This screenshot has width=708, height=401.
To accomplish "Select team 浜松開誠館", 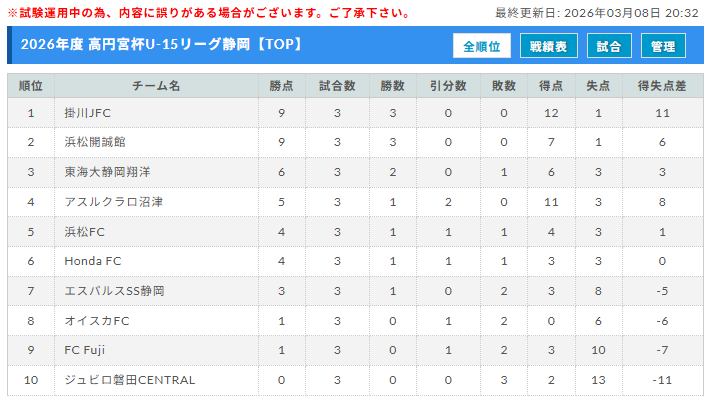I will coord(93,143).
